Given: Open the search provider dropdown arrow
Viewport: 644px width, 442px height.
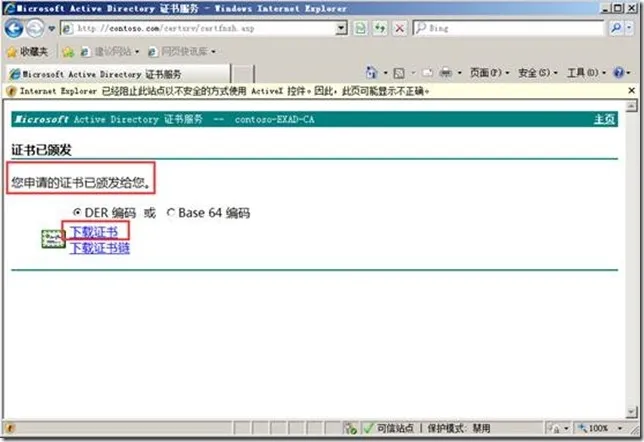Looking at the screenshot, I should click(x=630, y=28).
